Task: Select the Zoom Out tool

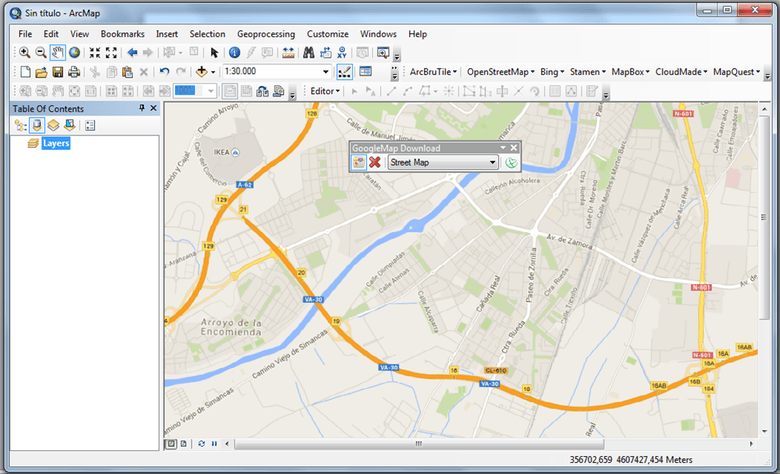Action: 41,52
